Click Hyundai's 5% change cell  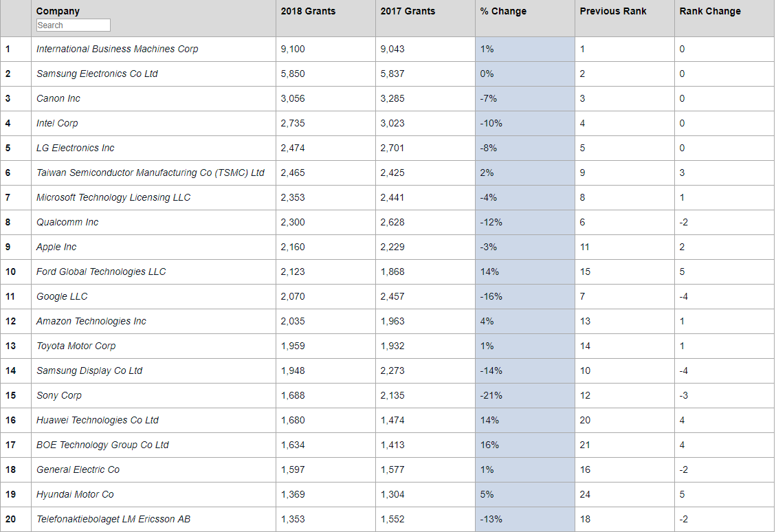point(525,494)
